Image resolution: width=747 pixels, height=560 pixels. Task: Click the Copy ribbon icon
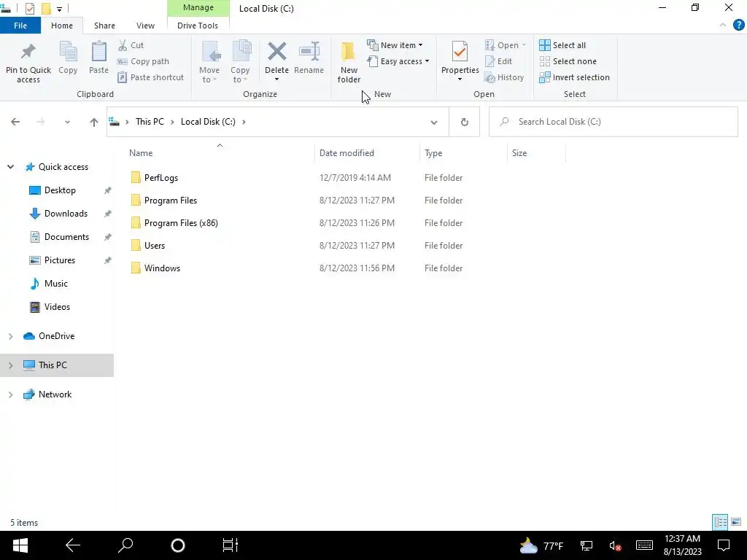coord(68,52)
